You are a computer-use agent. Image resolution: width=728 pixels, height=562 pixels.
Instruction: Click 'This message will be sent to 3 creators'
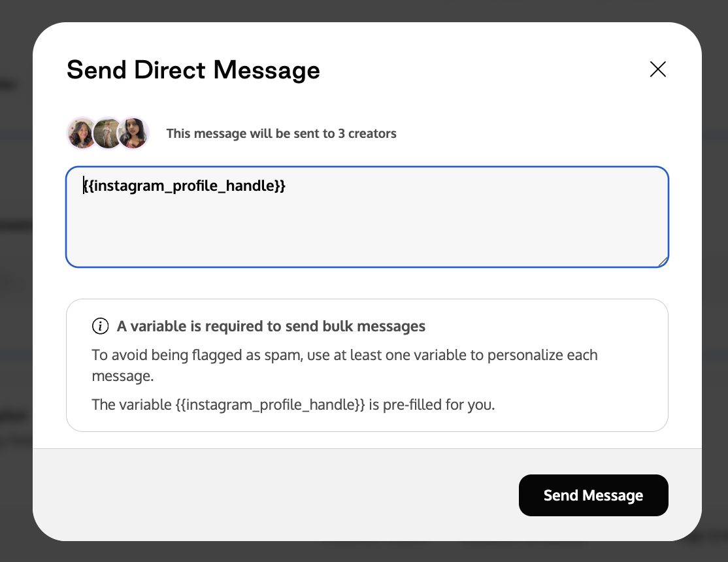pyautogui.click(x=282, y=134)
